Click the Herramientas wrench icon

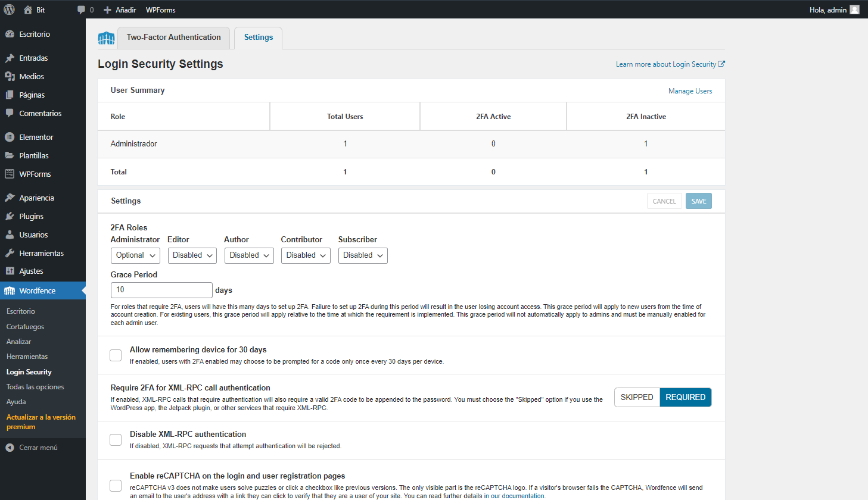click(x=10, y=253)
